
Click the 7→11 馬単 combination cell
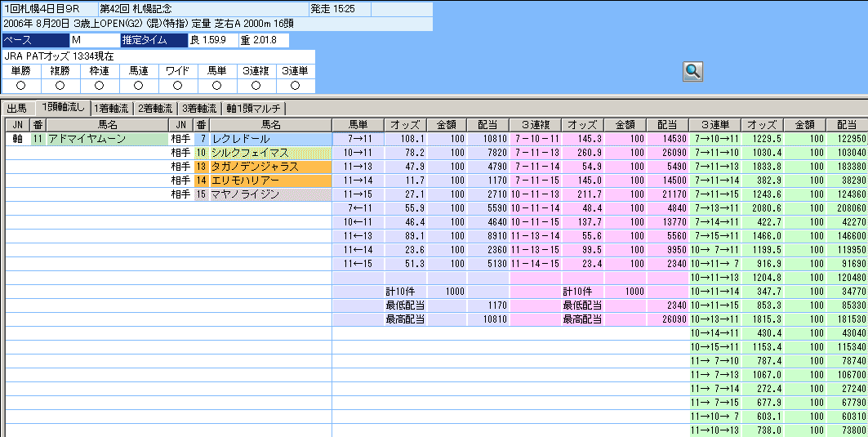pos(358,139)
